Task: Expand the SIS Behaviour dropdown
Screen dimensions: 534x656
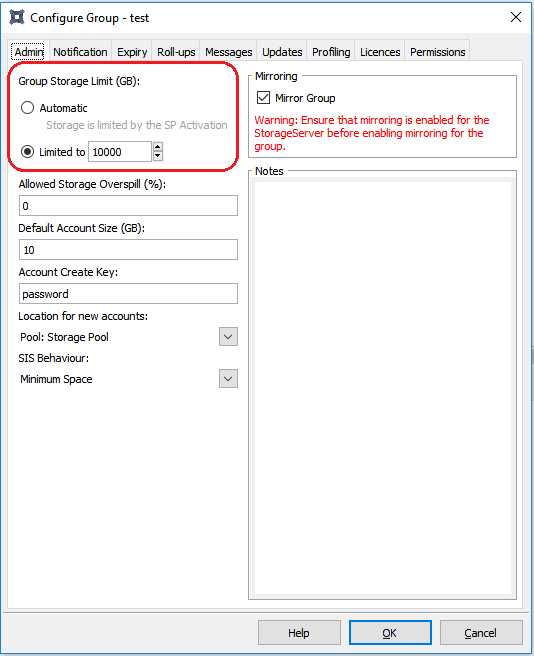Action: (228, 379)
